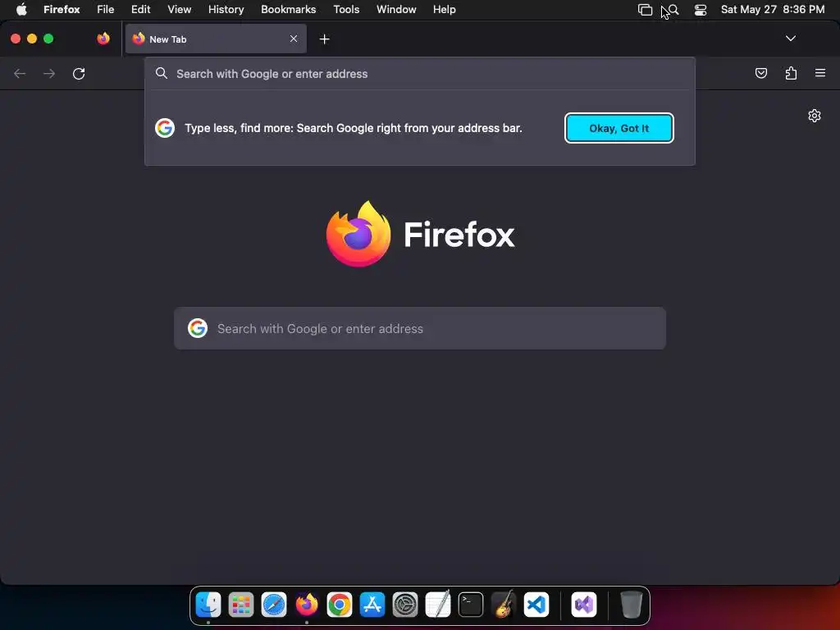Open the Help menu

(x=444, y=10)
